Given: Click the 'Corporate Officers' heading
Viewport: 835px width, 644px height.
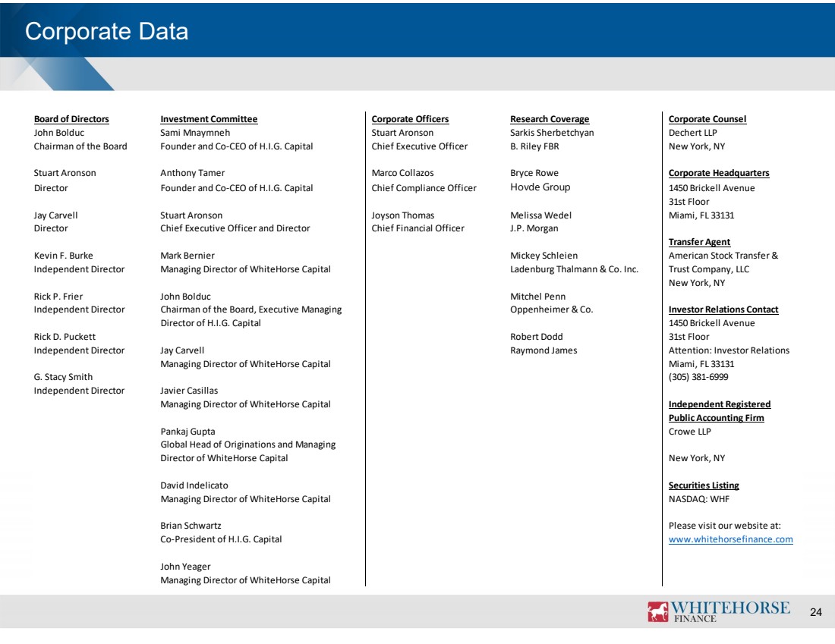Looking at the screenshot, I should pyautogui.click(x=410, y=119).
